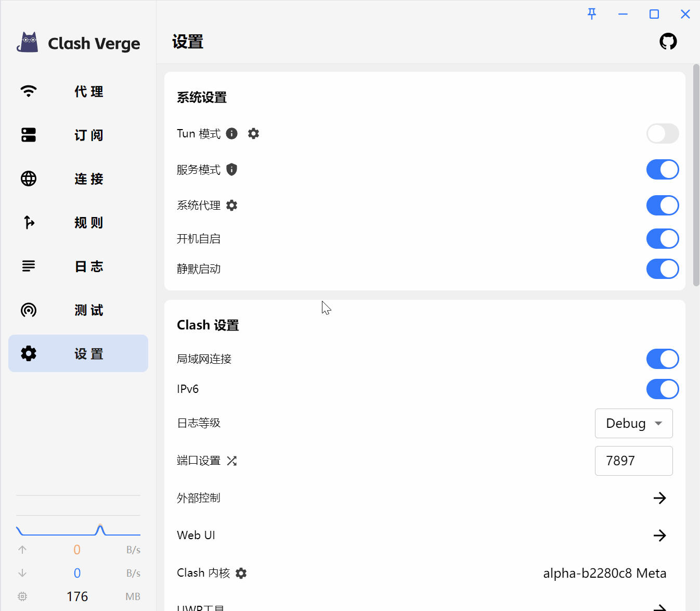Go to 测试 page

tap(78, 310)
